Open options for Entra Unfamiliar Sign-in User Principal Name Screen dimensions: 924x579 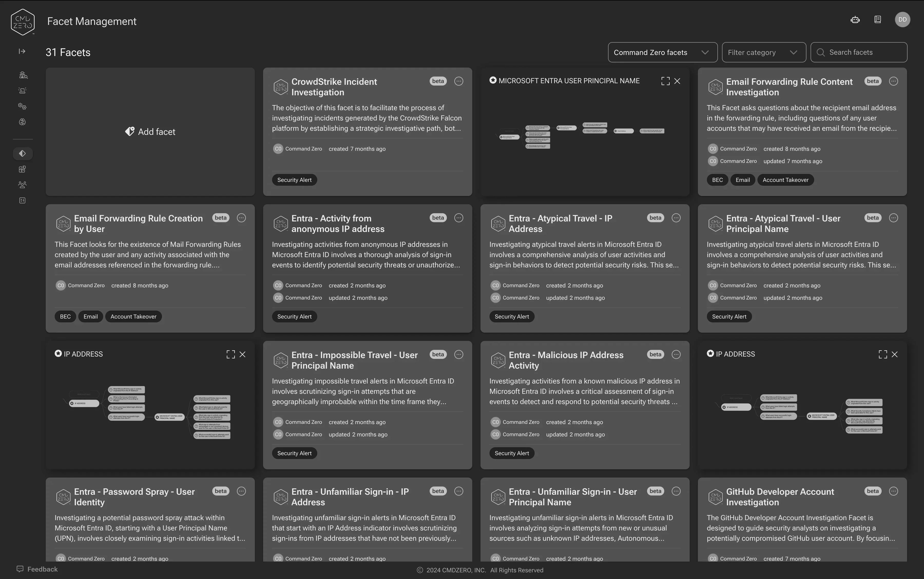coord(676,491)
